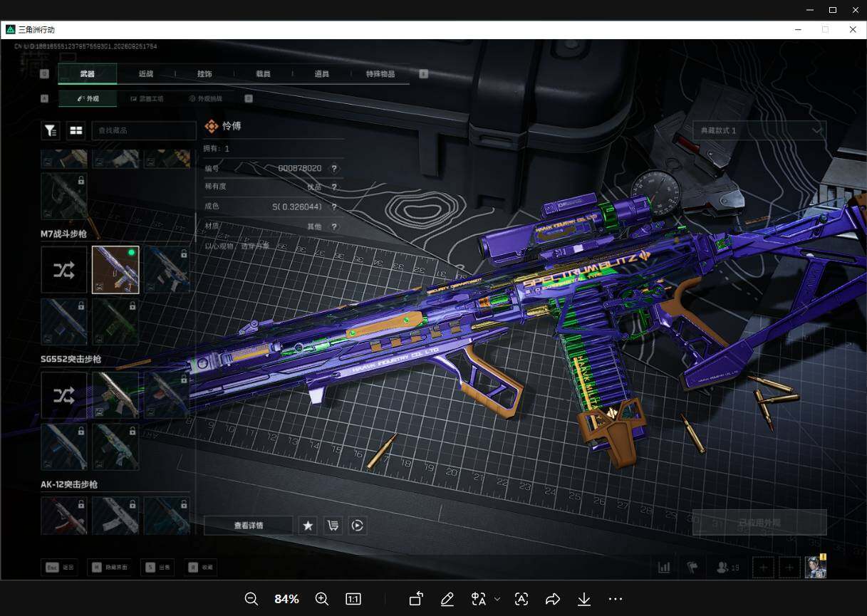The width and height of the screenshot is (867, 616).
Task: Open the 挂饰 tab
Action: pyautogui.click(x=204, y=74)
